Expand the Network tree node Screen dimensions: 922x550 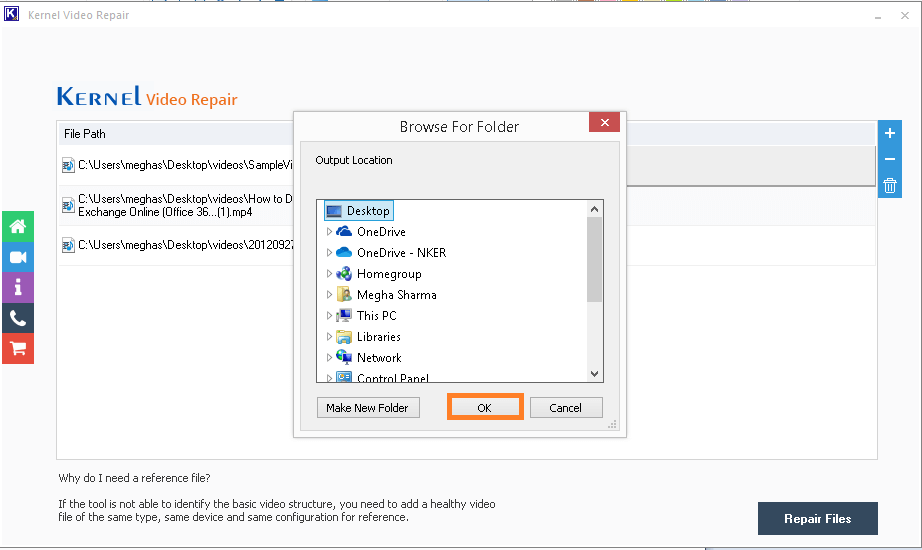(329, 358)
